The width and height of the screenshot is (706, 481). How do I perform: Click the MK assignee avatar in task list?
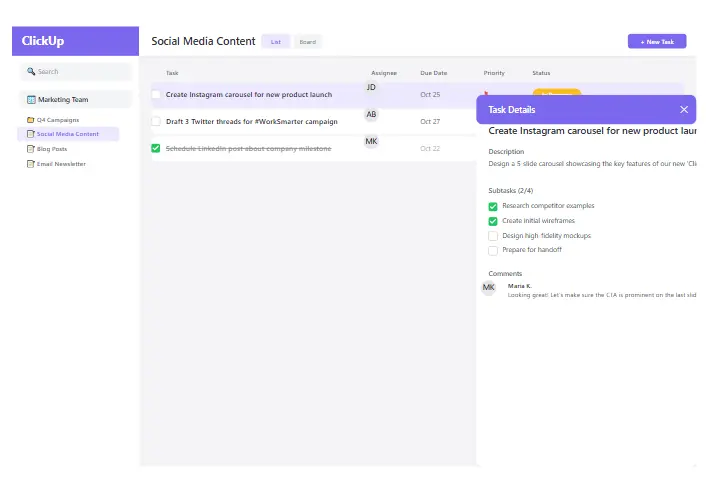tap(371, 141)
